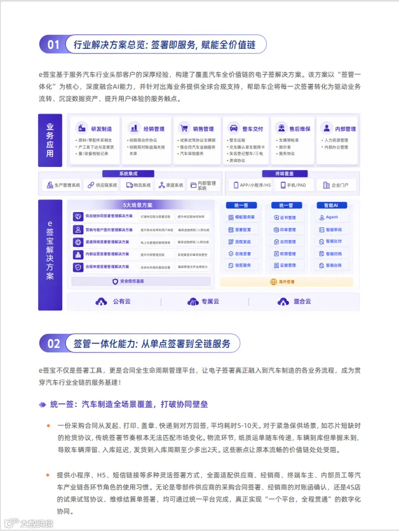The height and width of the screenshot is (532, 399).
Task: Select the 内部管理系统 folder icon
Action: click(x=193, y=185)
